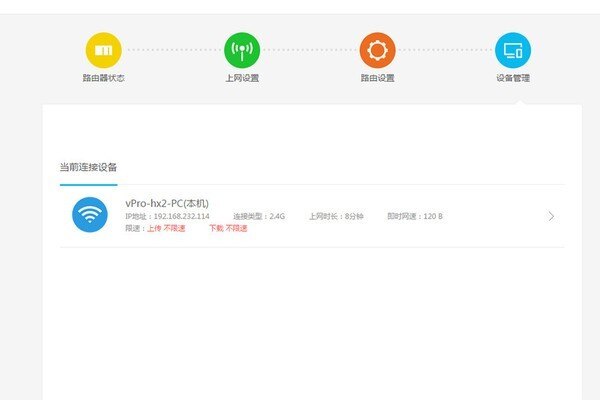Screen dimensions: 600x400
Task: Click the yellow router status icon
Action: click(103, 50)
